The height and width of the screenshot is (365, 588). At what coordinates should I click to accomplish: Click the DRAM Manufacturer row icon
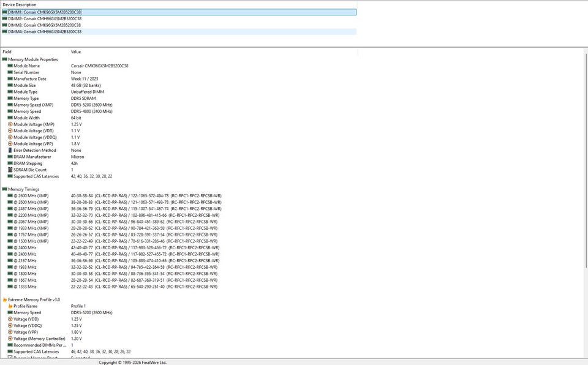pyautogui.click(x=10, y=157)
